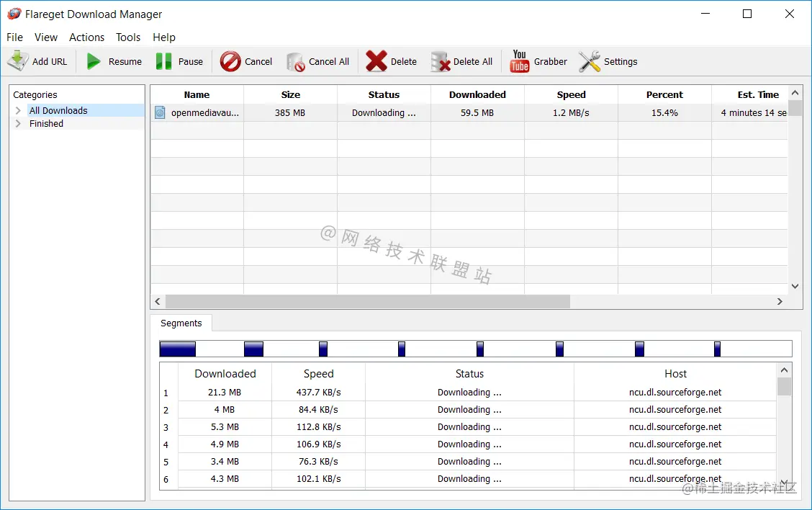The height and width of the screenshot is (510, 812).
Task: Click segment 1's 21.3 MB cell
Action: [225, 393]
